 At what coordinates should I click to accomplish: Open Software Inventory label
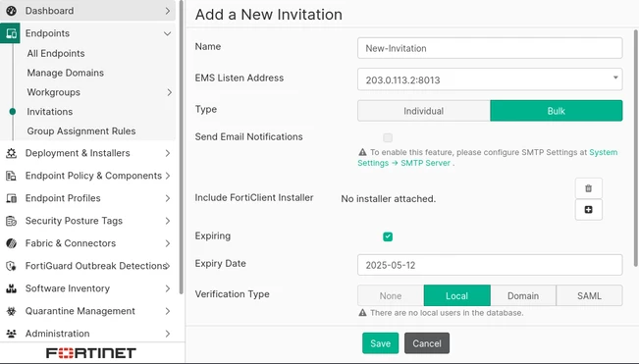point(68,288)
